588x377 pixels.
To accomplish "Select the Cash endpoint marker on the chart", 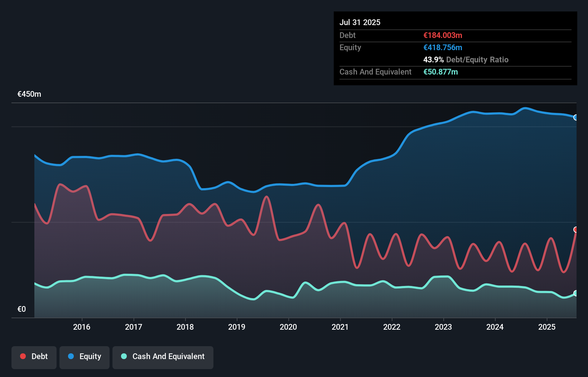I will tap(576, 294).
